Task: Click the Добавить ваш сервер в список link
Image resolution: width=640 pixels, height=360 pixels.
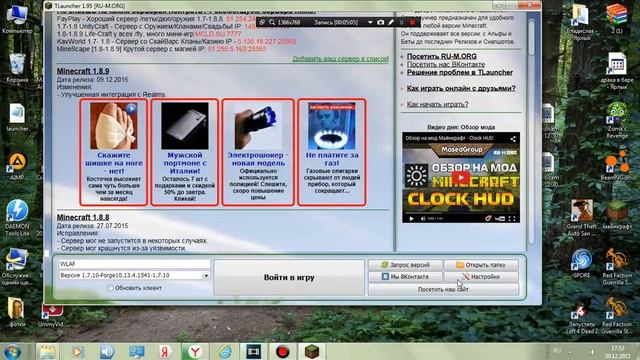Action: pos(340,59)
